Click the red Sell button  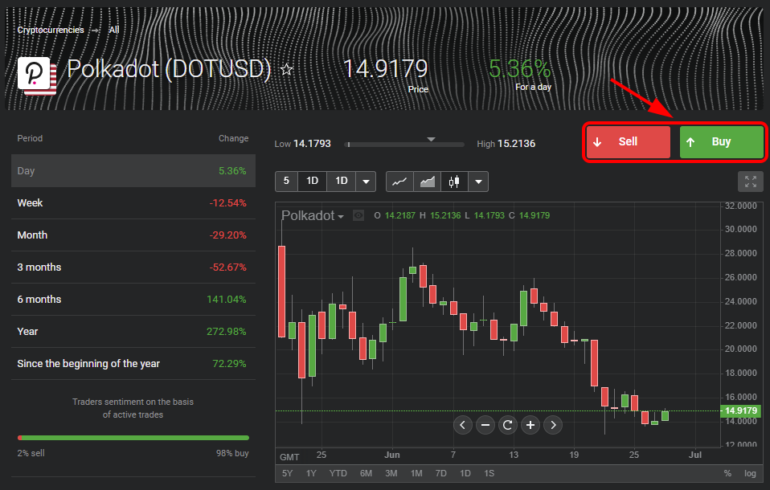tap(628, 142)
